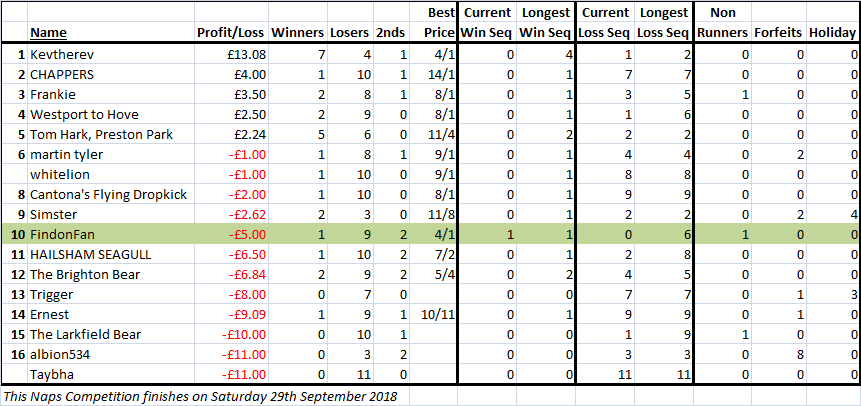Select Simster's holiday cell showing 4
The image size is (861, 406).
tap(832, 215)
